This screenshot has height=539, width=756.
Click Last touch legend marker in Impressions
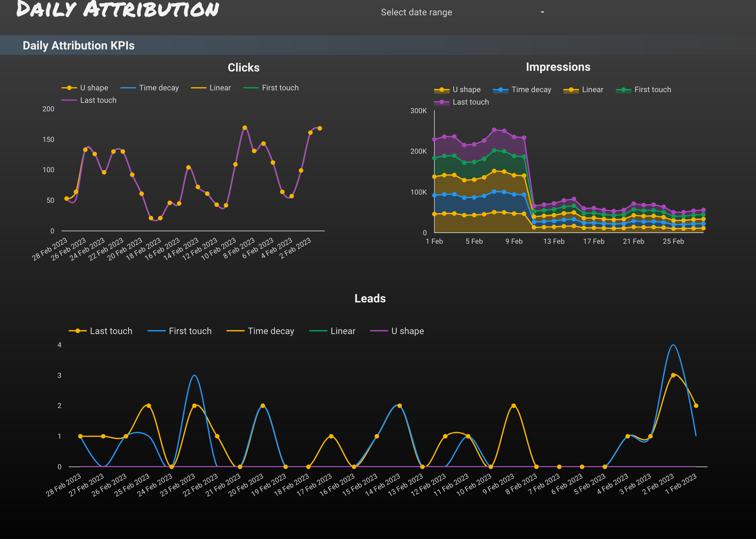pyautogui.click(x=442, y=102)
